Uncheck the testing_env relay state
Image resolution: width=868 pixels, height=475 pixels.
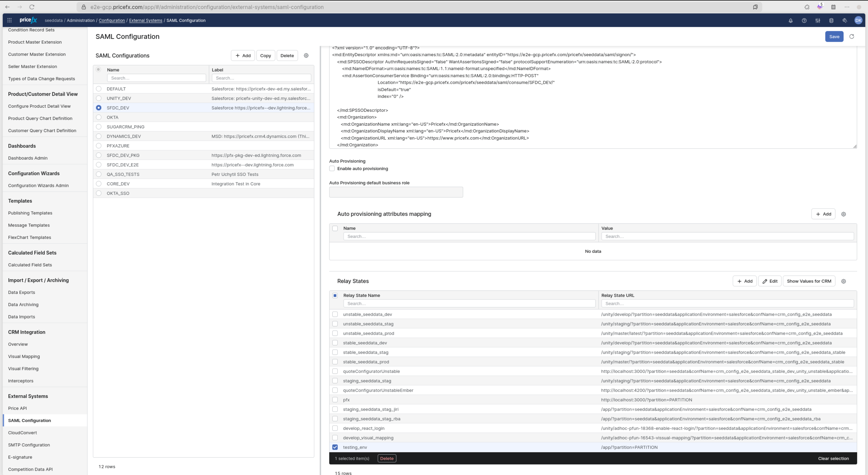335,447
